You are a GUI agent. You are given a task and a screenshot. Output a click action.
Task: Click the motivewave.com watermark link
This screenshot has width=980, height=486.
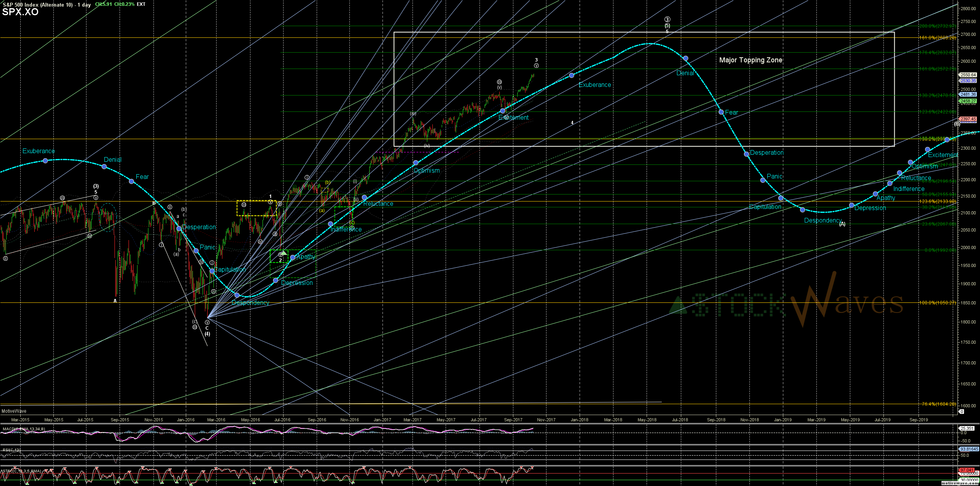click(959, 483)
